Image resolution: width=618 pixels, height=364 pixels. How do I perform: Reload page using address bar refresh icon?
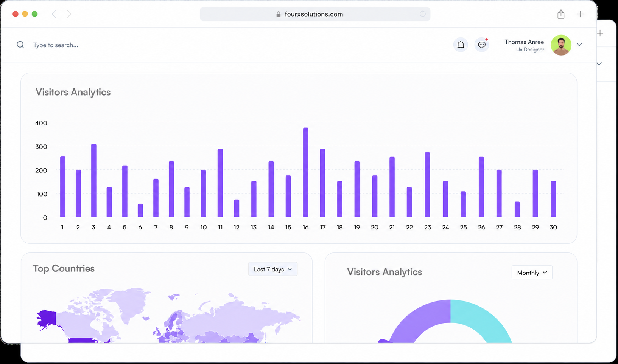[423, 14]
